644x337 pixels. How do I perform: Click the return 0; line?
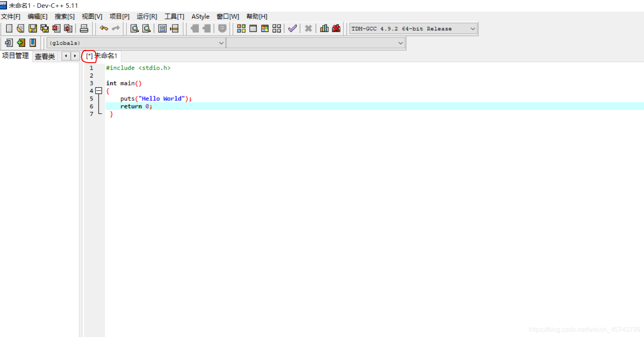click(x=136, y=107)
